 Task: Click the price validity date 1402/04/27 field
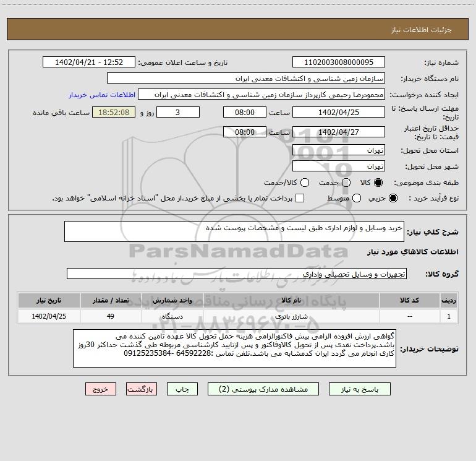click(339, 132)
